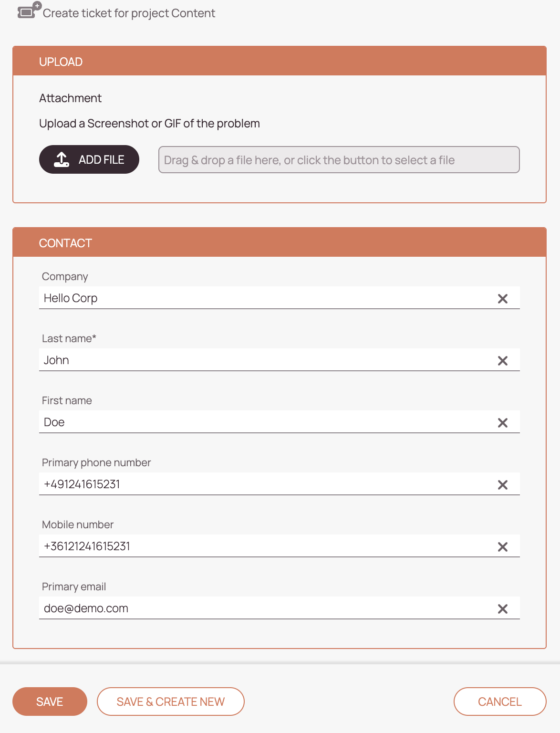Clear the Mobile number field
560x733 pixels.
(x=502, y=547)
